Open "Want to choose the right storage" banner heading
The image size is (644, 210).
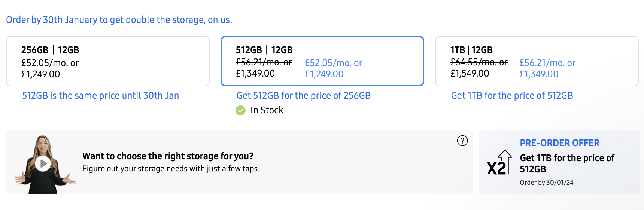coord(168,156)
